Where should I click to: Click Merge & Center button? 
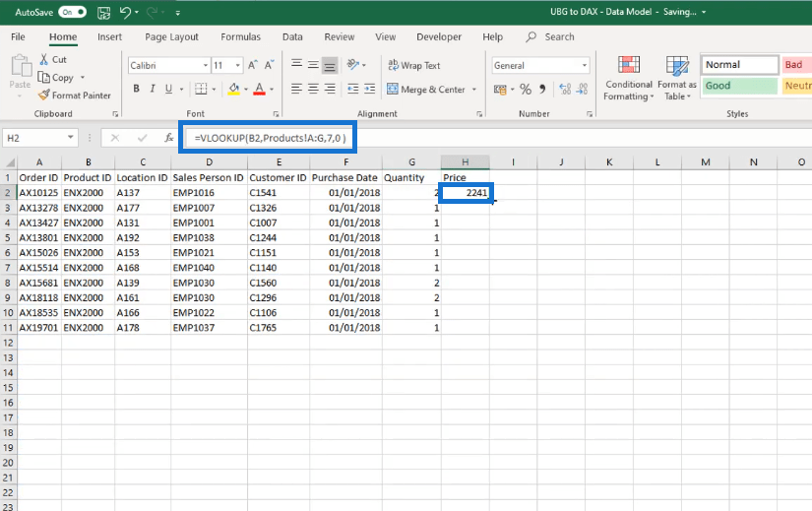click(x=427, y=90)
